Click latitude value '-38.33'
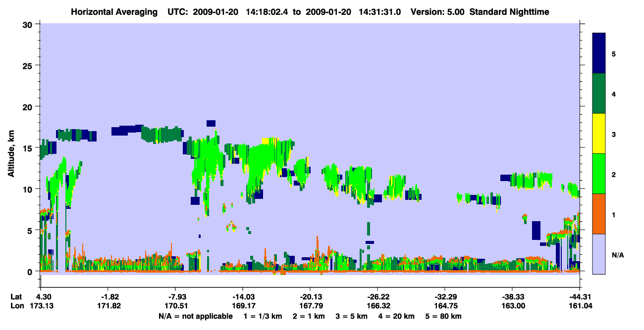The image size is (644, 330). tap(511, 296)
